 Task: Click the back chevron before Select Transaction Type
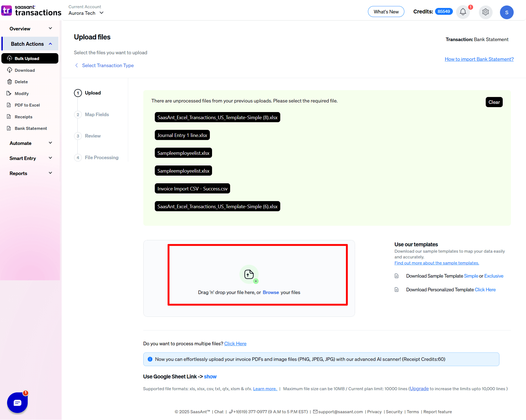pyautogui.click(x=76, y=65)
